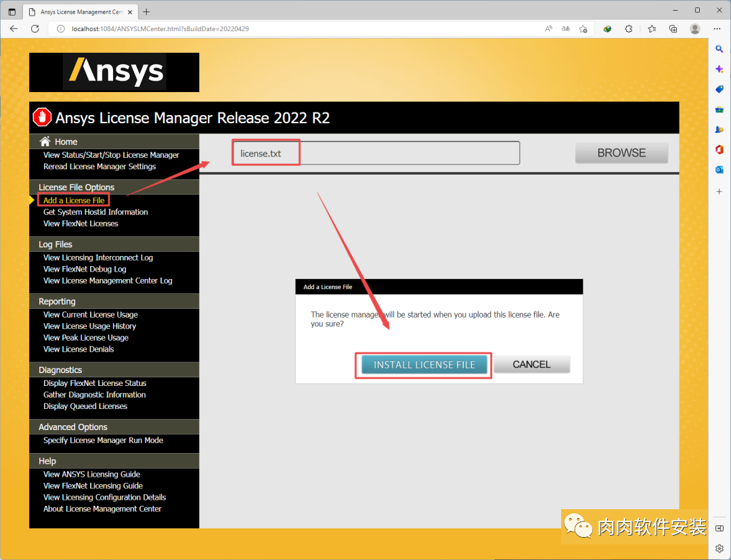The height and width of the screenshot is (560, 731).
Task: Open the browser profile avatar
Action: (694, 29)
